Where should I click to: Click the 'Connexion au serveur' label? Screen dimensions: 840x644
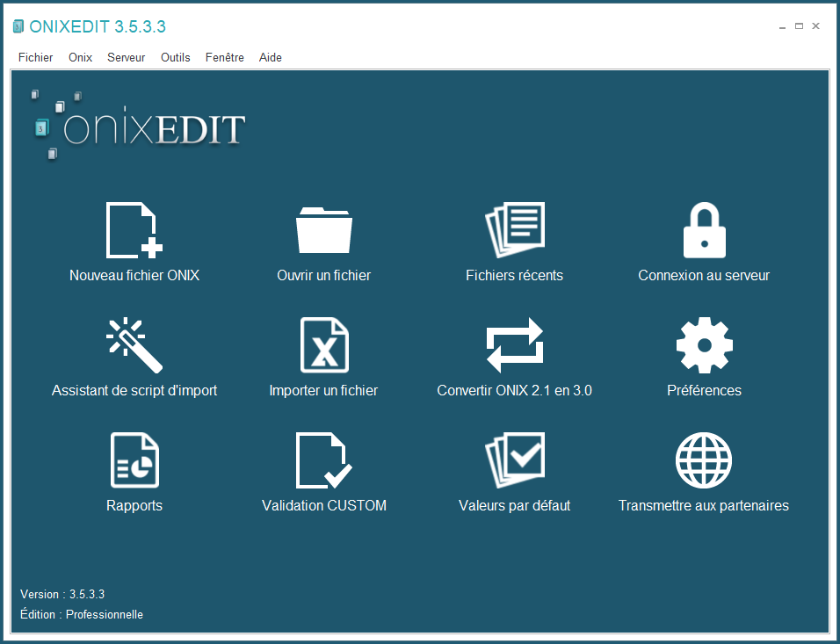[x=704, y=275]
